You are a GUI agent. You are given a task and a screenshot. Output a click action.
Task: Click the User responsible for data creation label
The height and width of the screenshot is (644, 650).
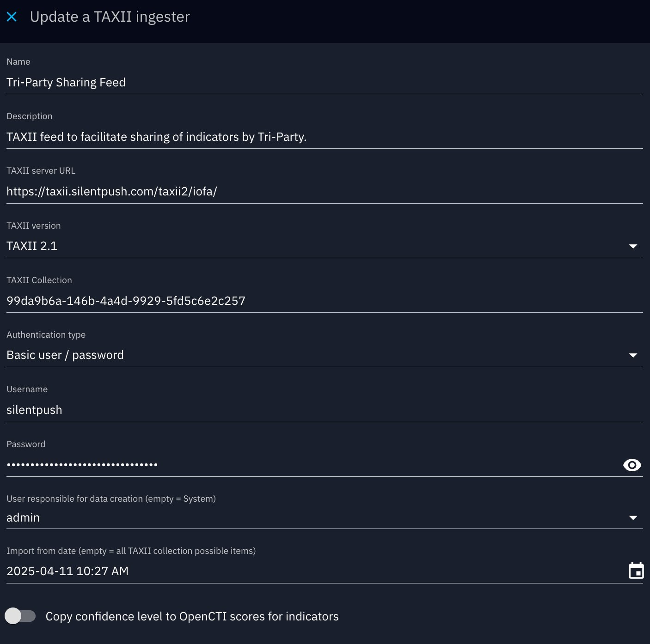(111, 498)
